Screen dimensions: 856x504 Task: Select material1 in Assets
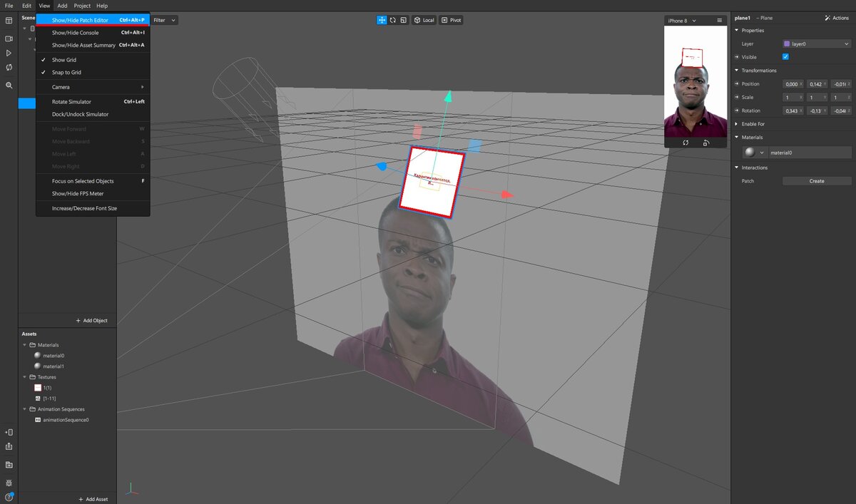click(49, 366)
